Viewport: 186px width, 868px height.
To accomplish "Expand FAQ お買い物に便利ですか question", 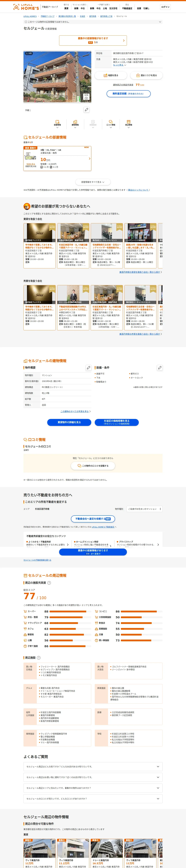I will click(93, 777).
